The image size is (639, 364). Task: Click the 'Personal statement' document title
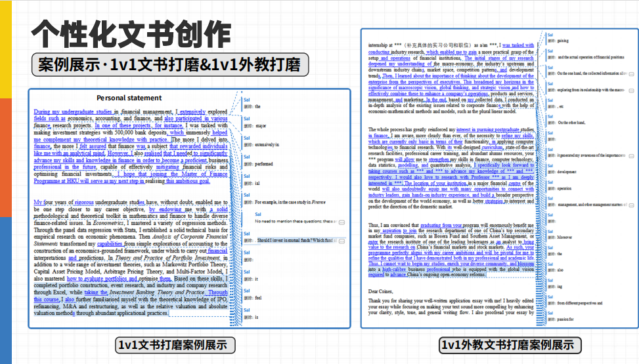click(x=129, y=98)
